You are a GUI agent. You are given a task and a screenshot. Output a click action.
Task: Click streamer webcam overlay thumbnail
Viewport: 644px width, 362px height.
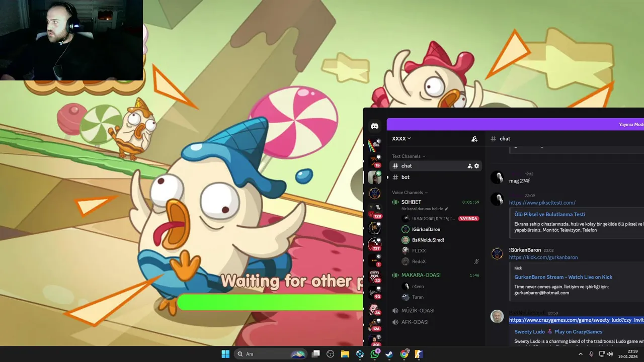(71, 40)
